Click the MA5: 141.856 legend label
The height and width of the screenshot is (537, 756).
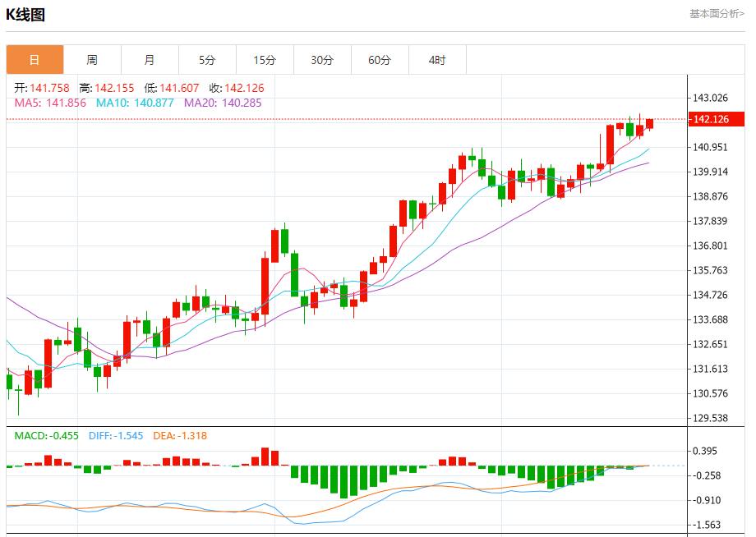tap(50, 103)
